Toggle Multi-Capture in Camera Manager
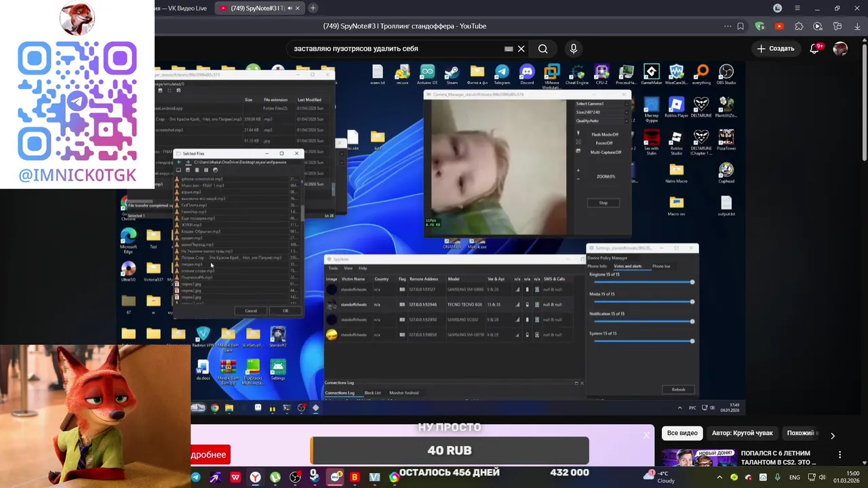The height and width of the screenshot is (488, 868). (x=606, y=152)
